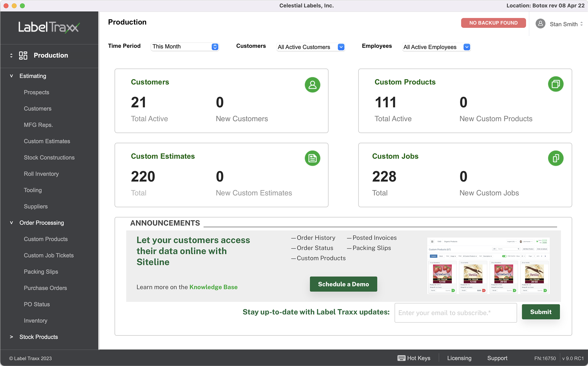This screenshot has width=588, height=366.
Task: Click the New Custom Products label
Action: (x=496, y=119)
